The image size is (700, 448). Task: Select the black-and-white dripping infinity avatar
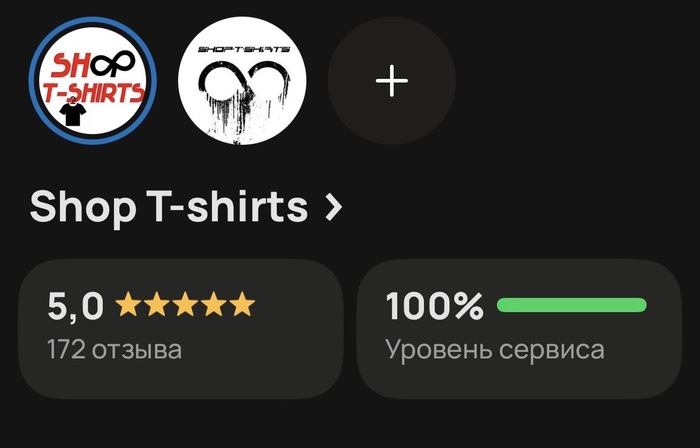[242, 81]
